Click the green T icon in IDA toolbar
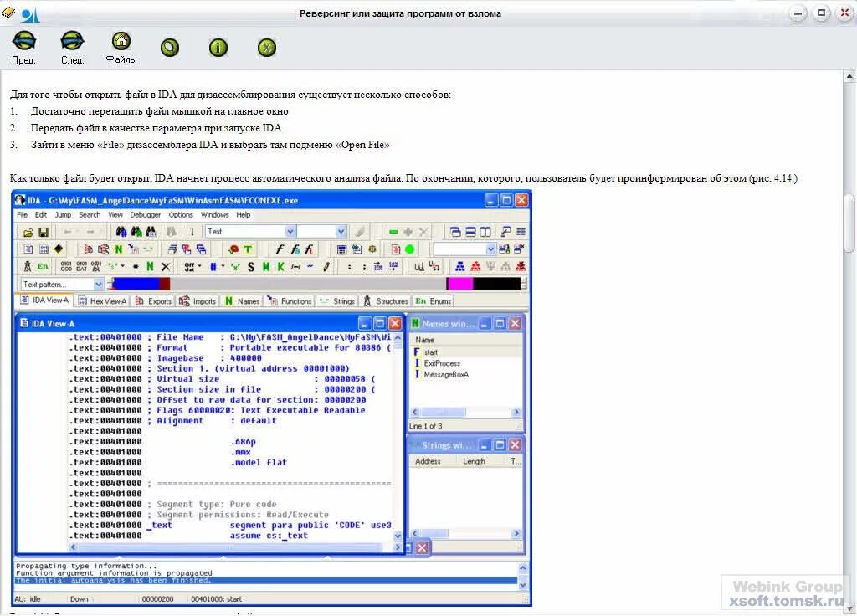 tap(248, 249)
